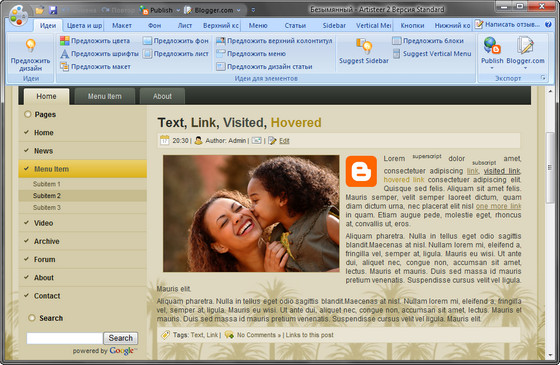Expand the Publish dropdown arrow in Экспорт group

point(492,68)
